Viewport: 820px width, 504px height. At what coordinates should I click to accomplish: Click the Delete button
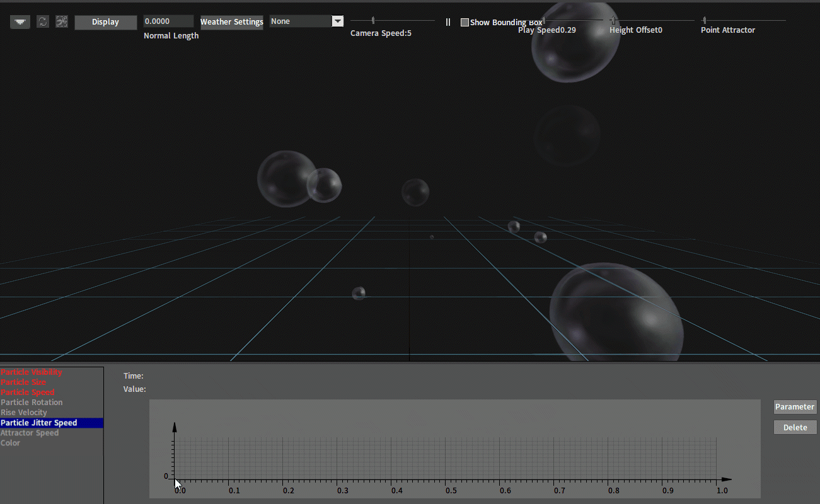coord(795,427)
